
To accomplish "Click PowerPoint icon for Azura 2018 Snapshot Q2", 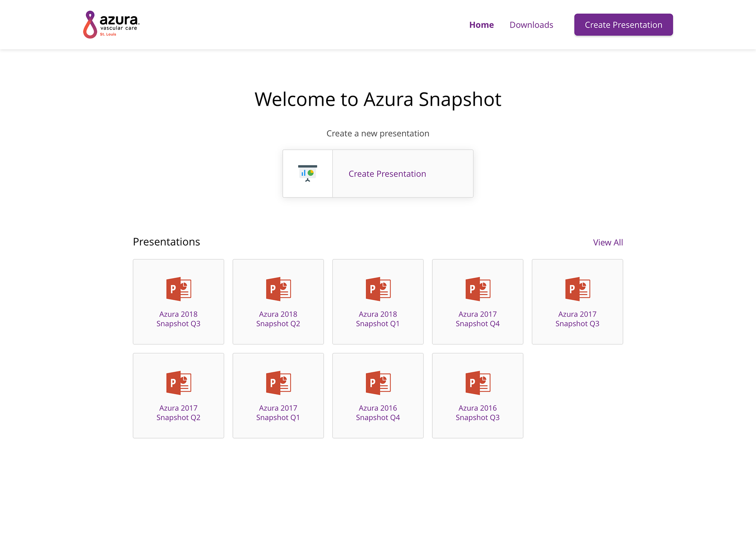I will [278, 289].
